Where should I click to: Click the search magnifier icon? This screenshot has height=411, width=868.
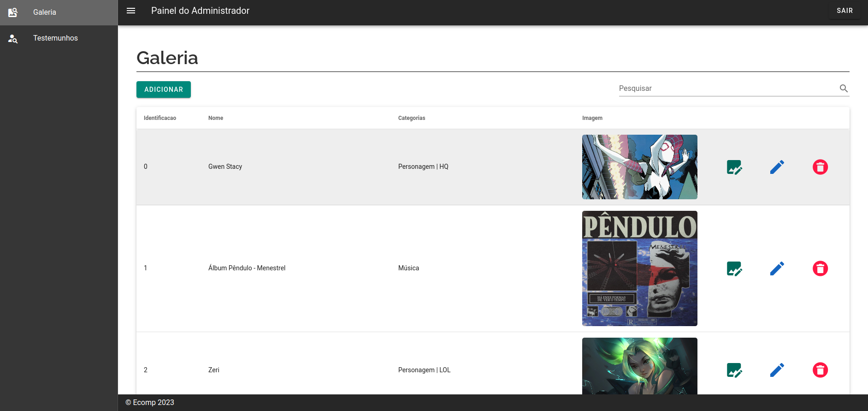(844, 88)
